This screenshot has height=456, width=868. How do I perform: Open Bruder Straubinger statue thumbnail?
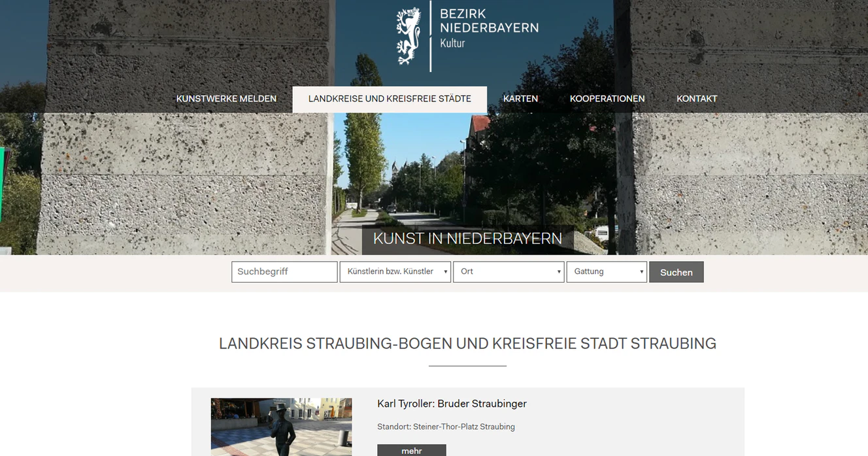coord(281,427)
